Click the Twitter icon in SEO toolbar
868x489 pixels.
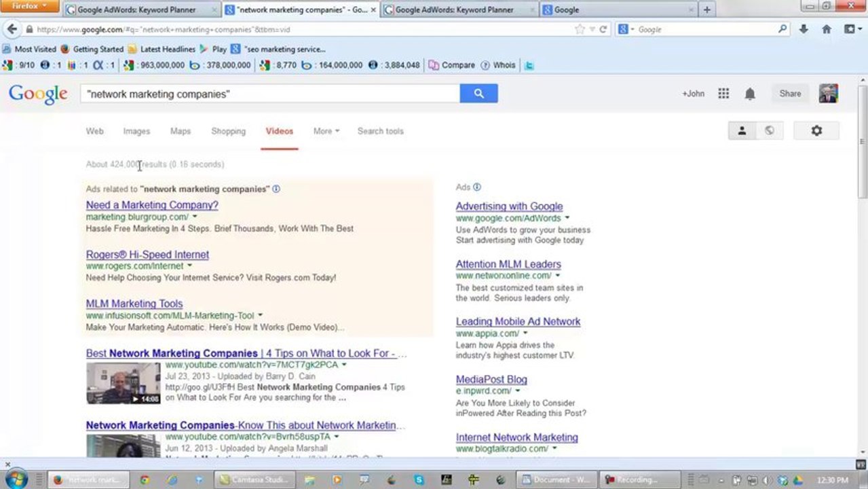529,65
